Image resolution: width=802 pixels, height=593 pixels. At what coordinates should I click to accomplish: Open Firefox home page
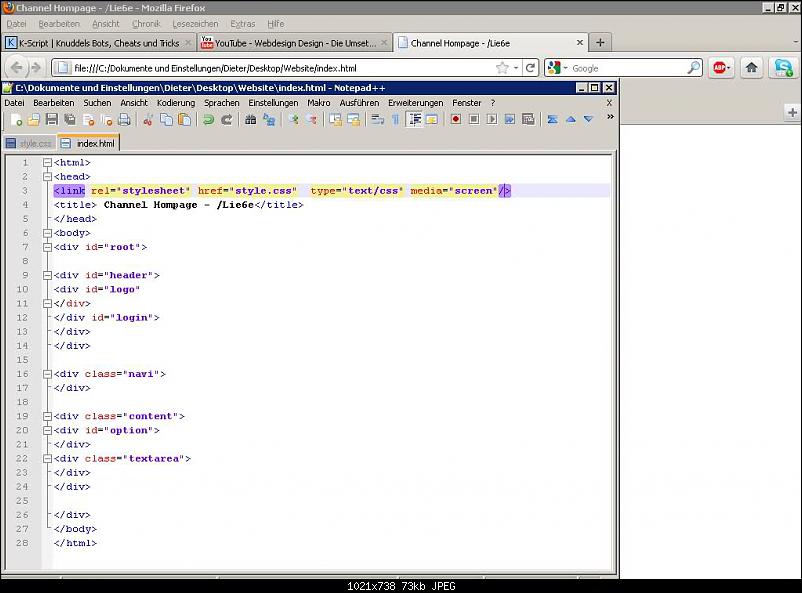[751, 68]
